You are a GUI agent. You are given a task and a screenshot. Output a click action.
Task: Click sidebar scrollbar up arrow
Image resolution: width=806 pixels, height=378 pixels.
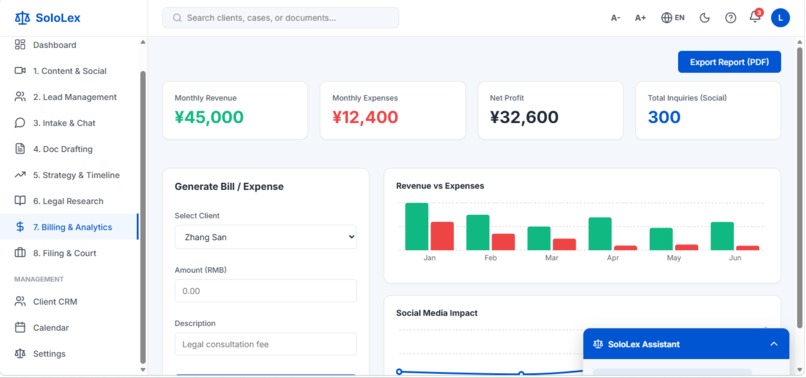click(x=143, y=42)
